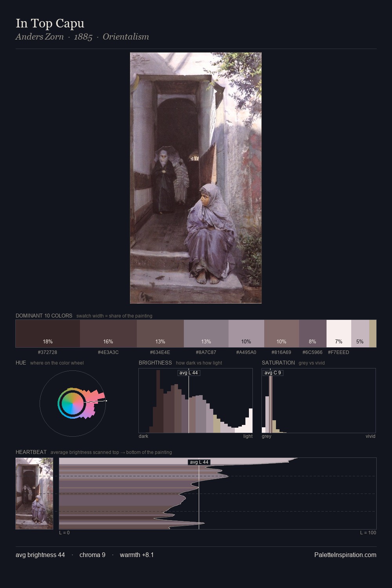Select the 5% pale lilac swatch
The image size is (392, 588).
360,334
